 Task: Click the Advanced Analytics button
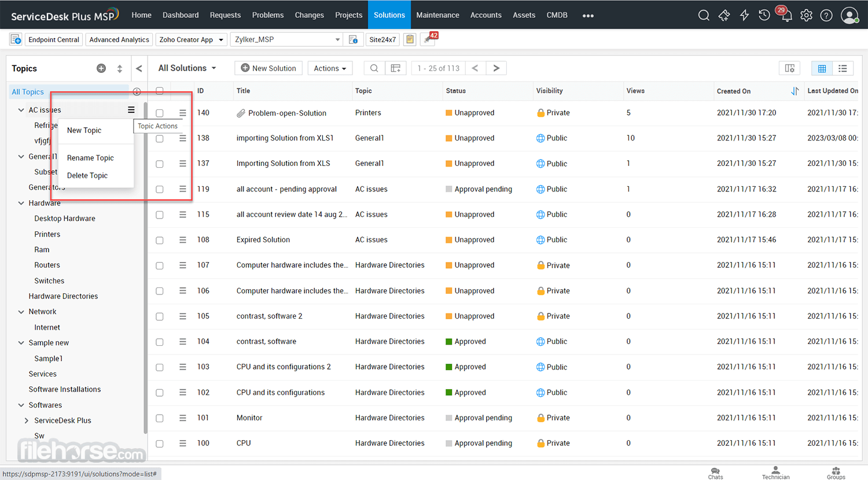pyautogui.click(x=119, y=39)
